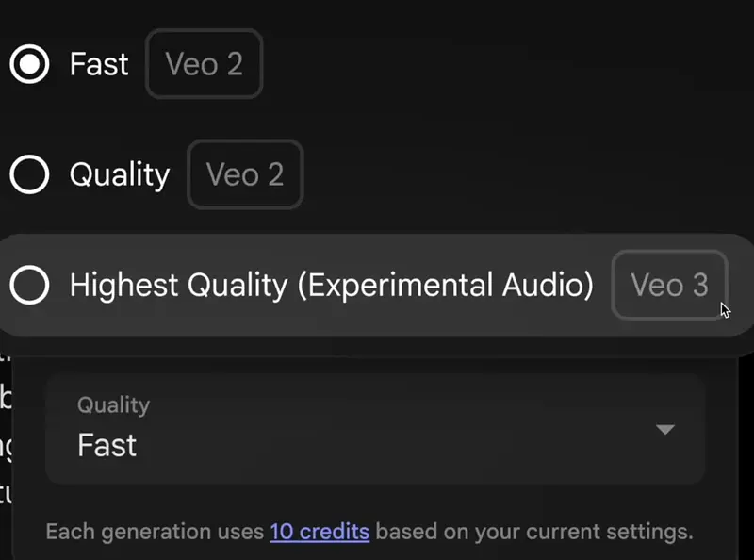This screenshot has height=560, width=754.
Task: Choose the 'Fast' option label in menu
Action: pyautogui.click(x=99, y=64)
